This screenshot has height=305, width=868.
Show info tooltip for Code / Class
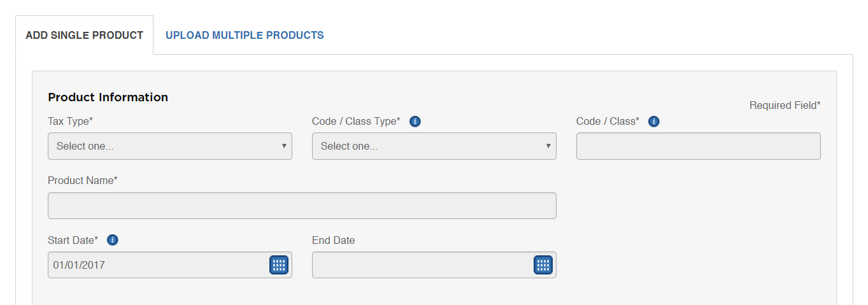pyautogui.click(x=653, y=121)
